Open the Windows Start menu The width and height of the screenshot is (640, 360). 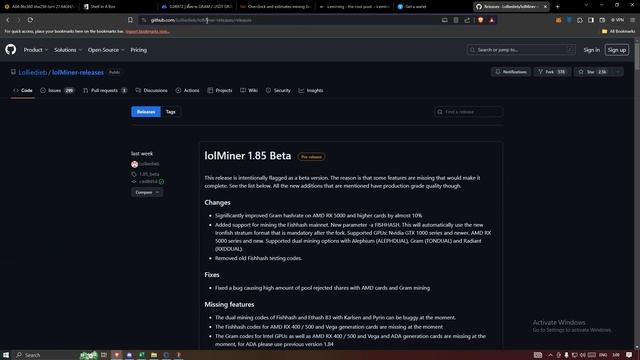pos(6,355)
